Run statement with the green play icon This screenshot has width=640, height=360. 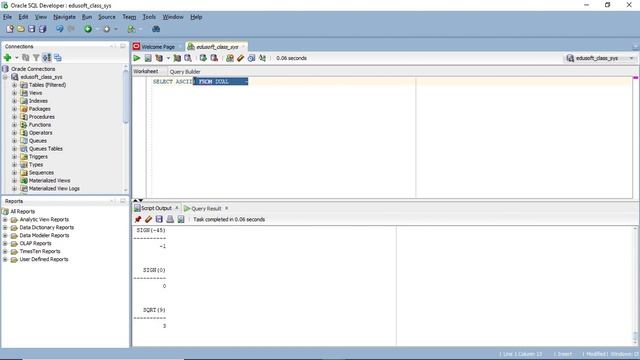[x=137, y=58]
